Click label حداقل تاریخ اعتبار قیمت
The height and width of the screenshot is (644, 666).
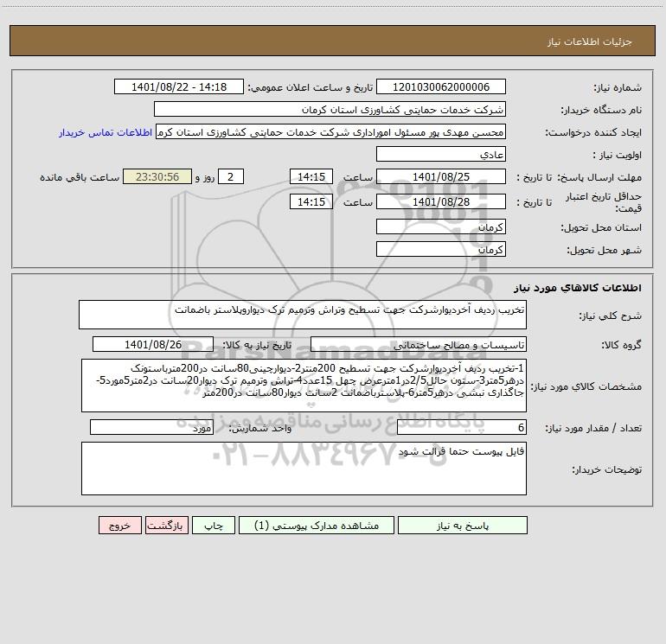click(603, 202)
